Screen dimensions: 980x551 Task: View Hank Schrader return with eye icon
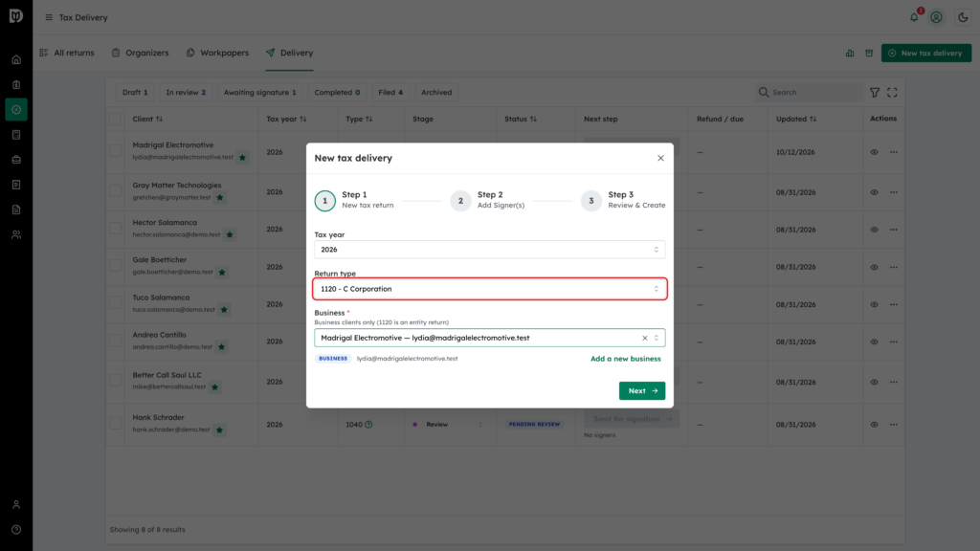[874, 424]
